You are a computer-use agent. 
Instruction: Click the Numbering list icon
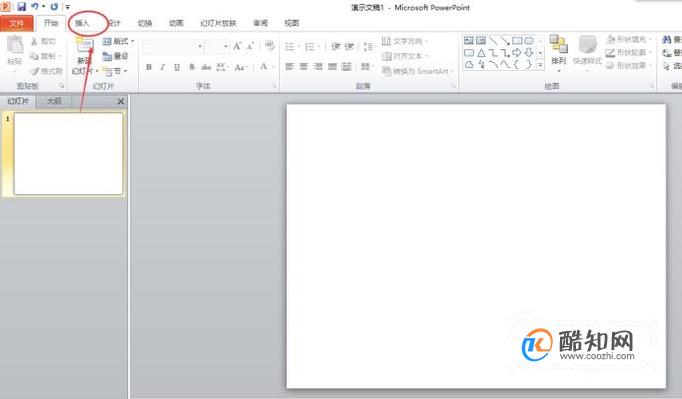[x=310, y=46]
